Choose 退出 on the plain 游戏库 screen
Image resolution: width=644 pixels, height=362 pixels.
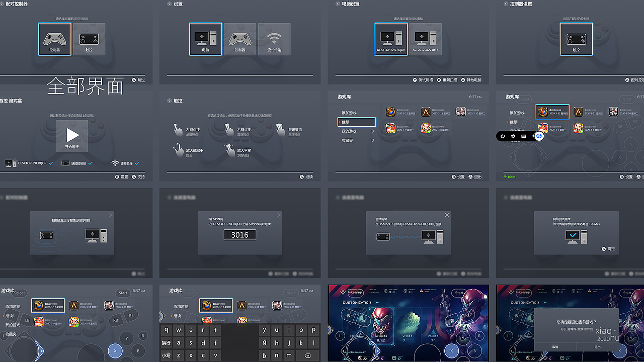pyautogui.click(x=475, y=177)
